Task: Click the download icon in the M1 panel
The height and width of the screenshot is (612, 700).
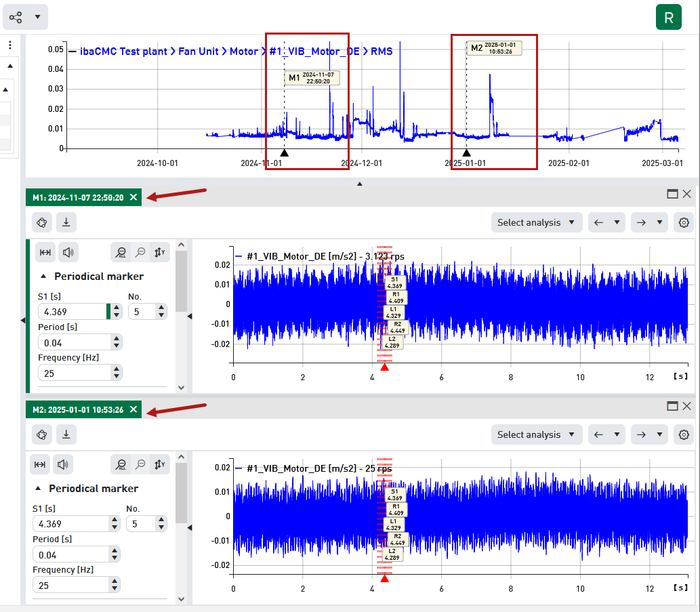Action: pyautogui.click(x=66, y=222)
